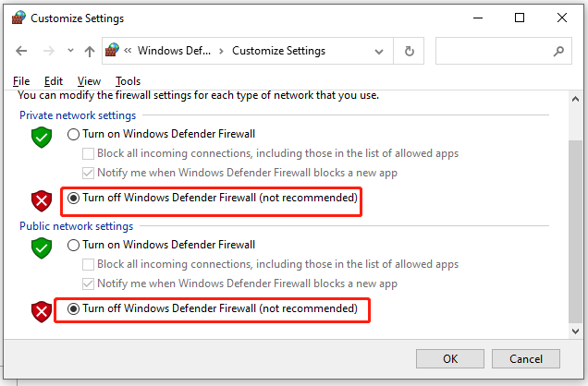Click red shield icon under private settings
This screenshot has width=588, height=386.
[42, 201]
